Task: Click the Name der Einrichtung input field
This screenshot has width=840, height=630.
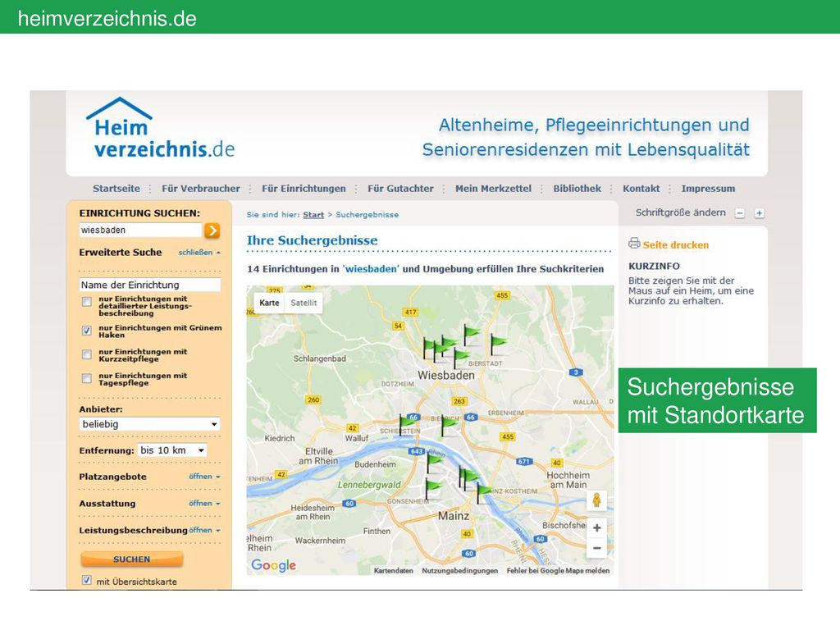Action: click(149, 285)
